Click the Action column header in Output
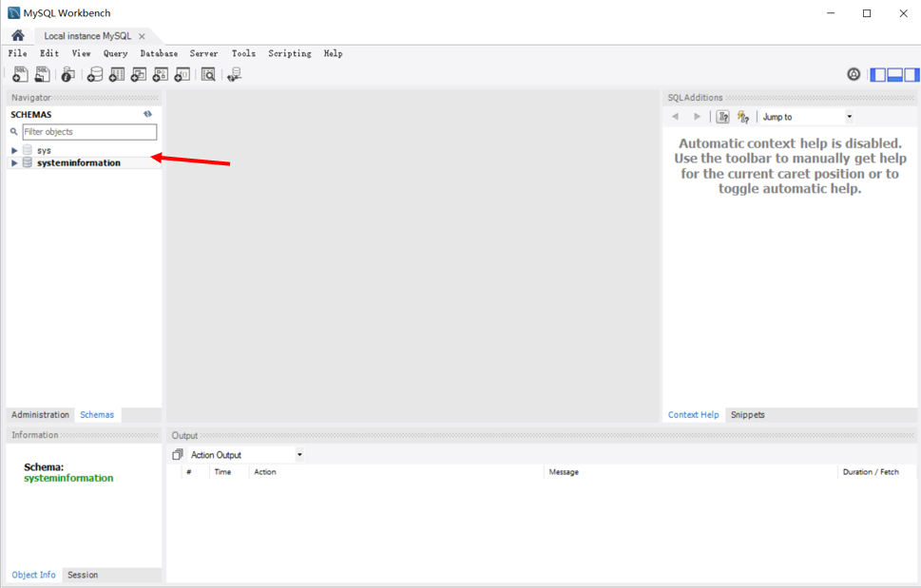The width and height of the screenshot is (921, 588). (x=265, y=472)
